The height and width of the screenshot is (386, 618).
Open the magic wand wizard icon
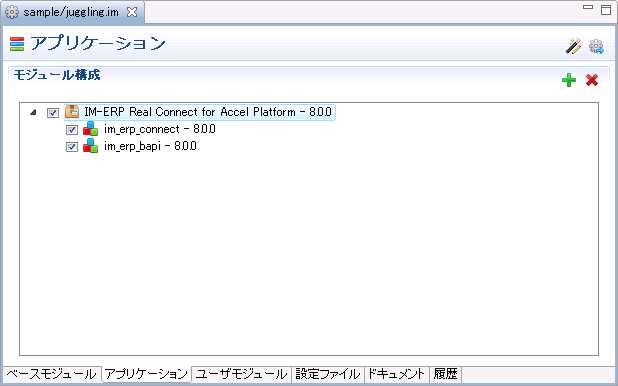pos(573,46)
